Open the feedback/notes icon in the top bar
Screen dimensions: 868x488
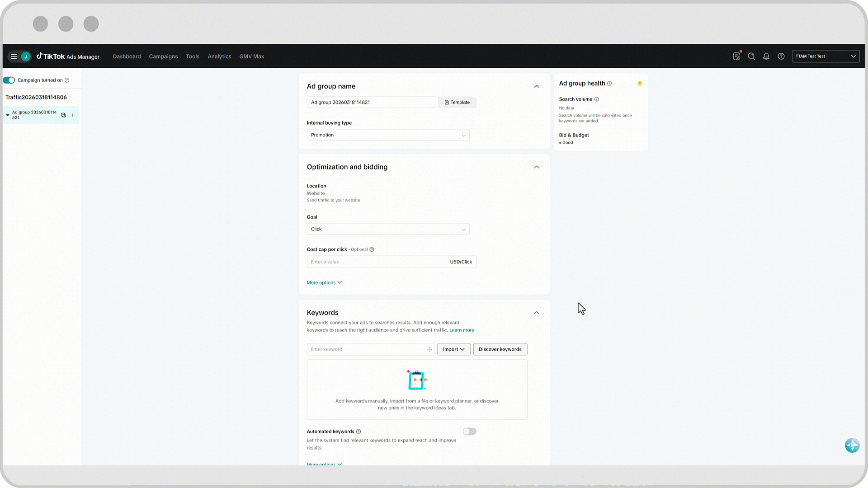point(736,56)
